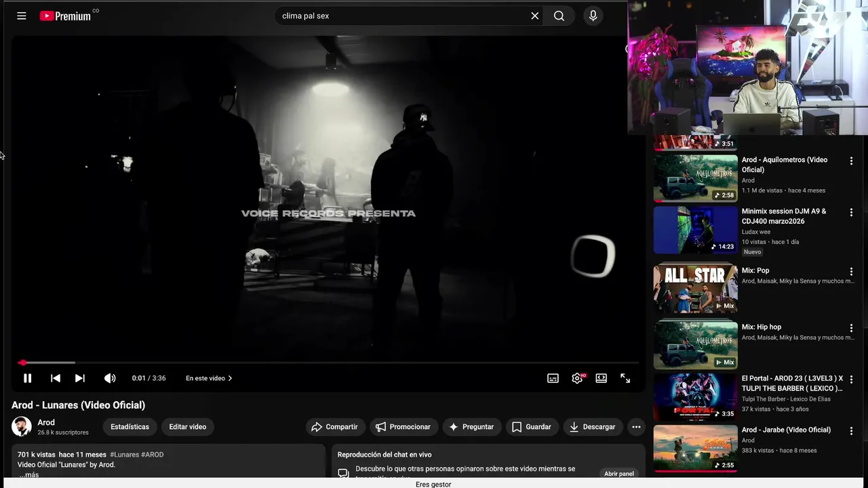Share the video with Compartir

(335, 427)
